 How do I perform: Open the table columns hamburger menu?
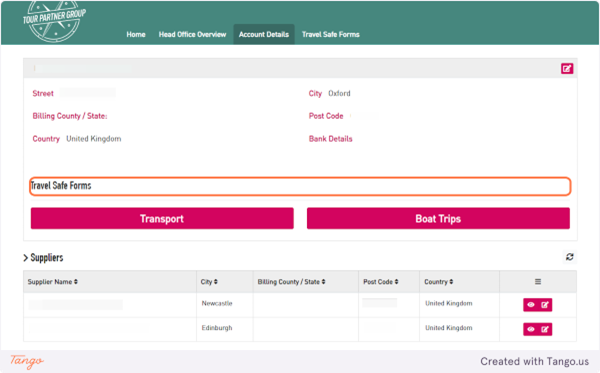(538, 282)
